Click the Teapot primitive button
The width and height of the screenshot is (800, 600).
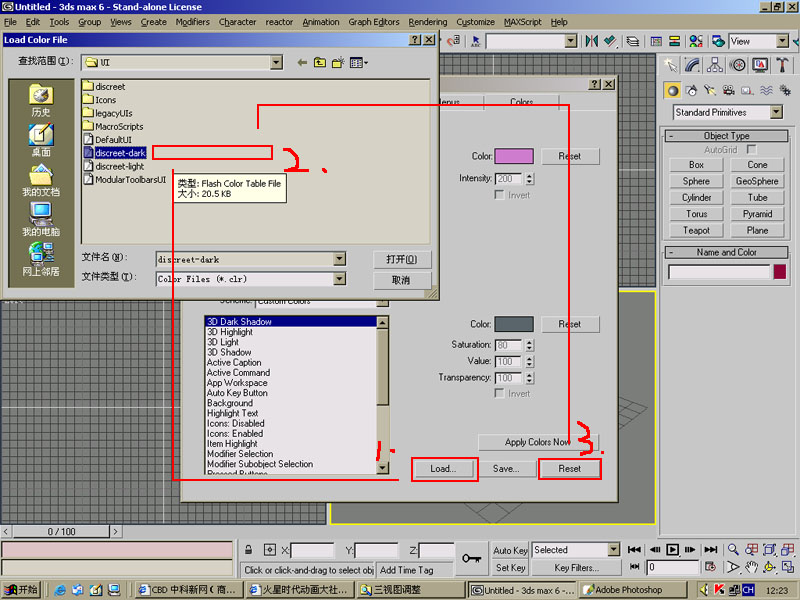point(696,230)
